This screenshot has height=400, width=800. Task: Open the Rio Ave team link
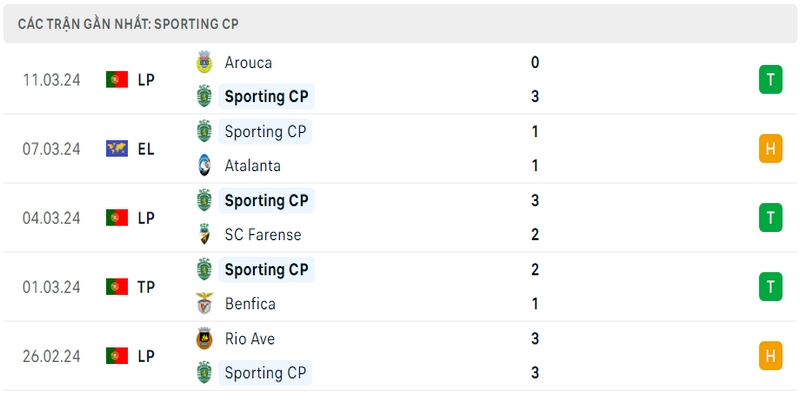pos(250,339)
